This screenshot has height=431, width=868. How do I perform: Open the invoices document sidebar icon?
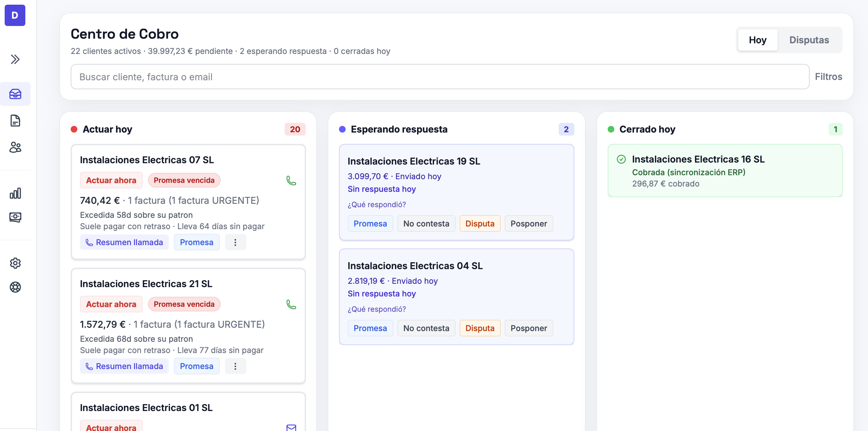pos(15,121)
